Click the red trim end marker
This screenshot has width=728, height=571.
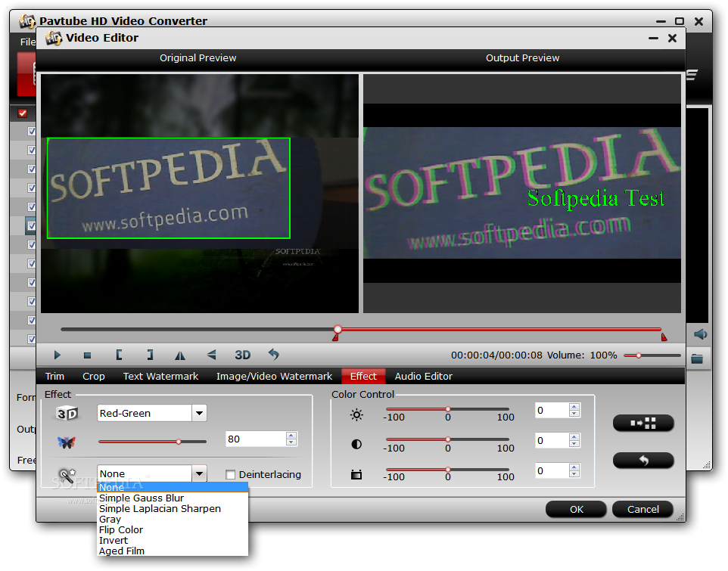664,337
